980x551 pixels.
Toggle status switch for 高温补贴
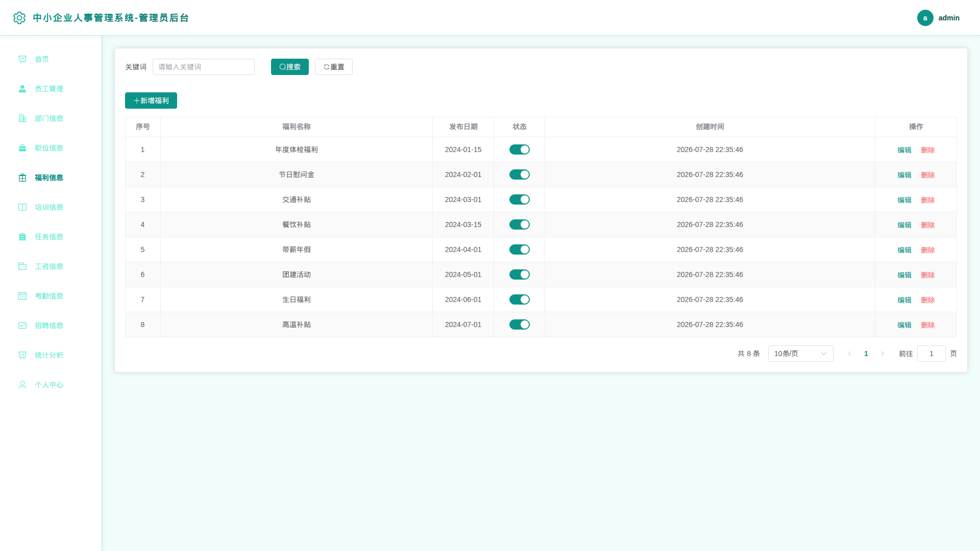coord(519,324)
